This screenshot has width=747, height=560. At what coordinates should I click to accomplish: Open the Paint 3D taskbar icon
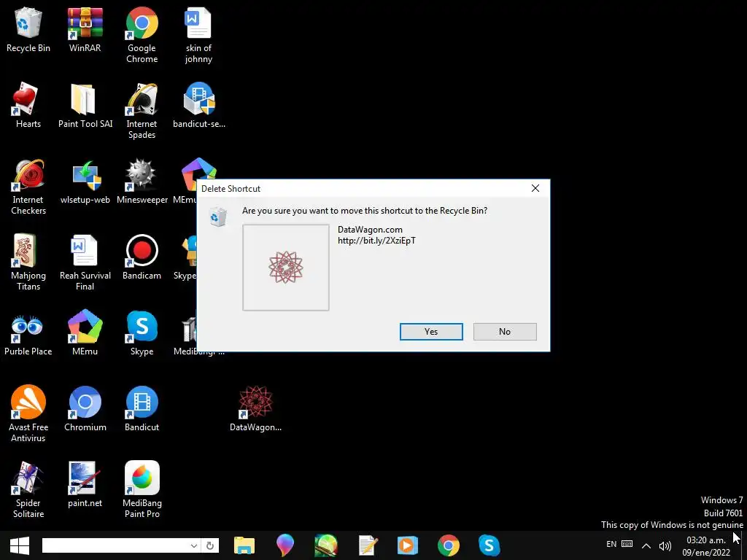tap(285, 545)
